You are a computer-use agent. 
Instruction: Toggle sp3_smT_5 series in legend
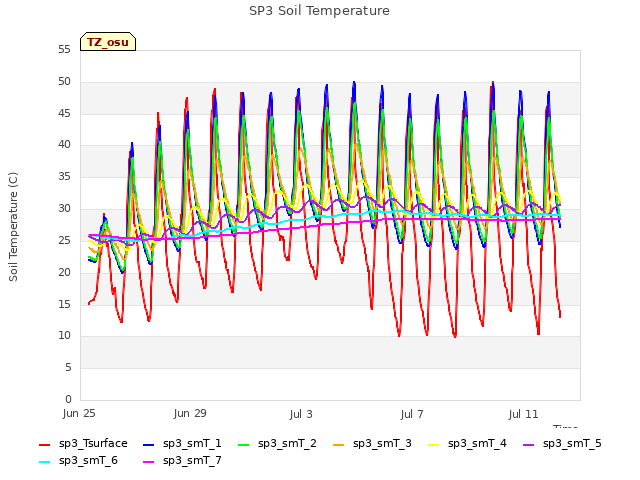click(x=562, y=443)
